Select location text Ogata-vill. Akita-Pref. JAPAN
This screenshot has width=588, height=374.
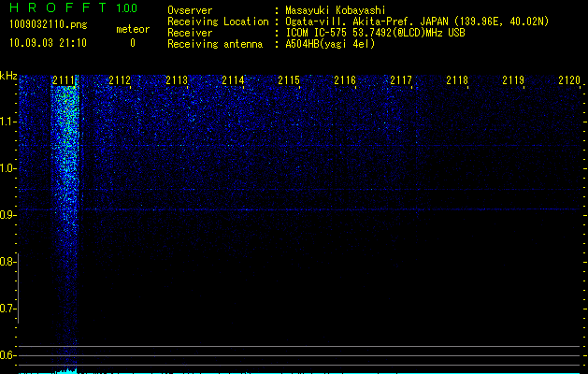tap(366, 22)
